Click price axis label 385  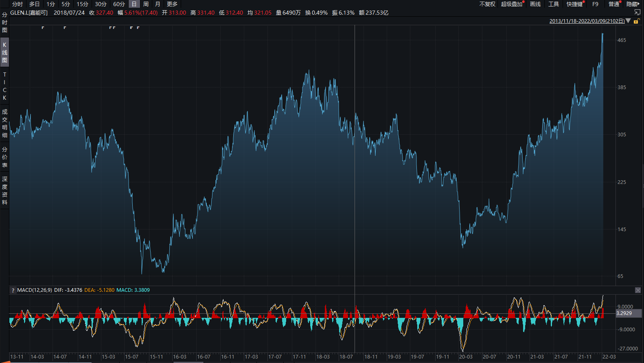pos(622,87)
